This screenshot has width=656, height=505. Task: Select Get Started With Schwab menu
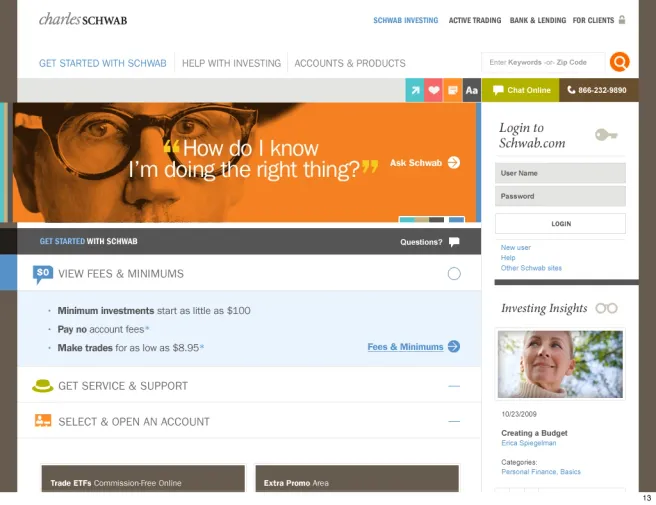point(102,63)
